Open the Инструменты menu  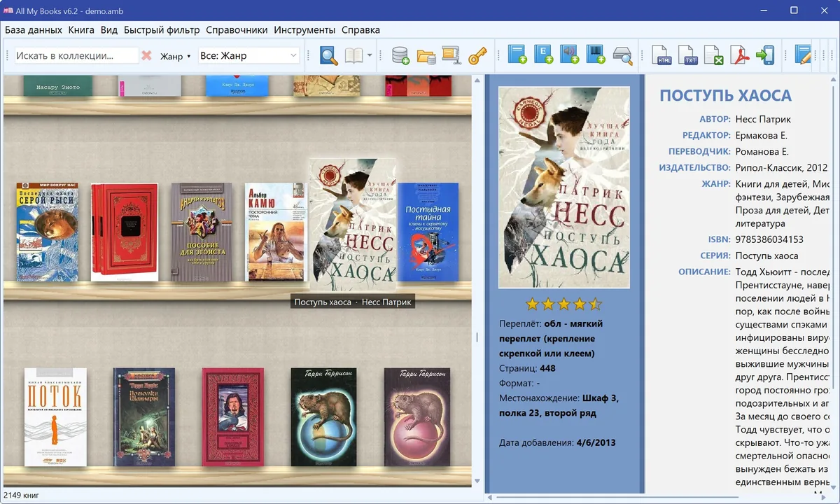[x=304, y=30]
